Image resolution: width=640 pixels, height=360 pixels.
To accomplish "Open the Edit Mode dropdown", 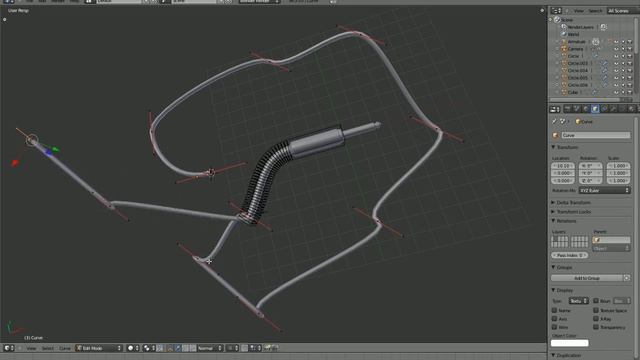I will 99,348.
